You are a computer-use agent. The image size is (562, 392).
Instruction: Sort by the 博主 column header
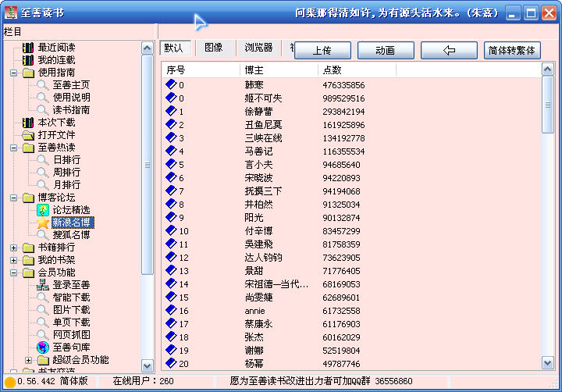point(279,70)
